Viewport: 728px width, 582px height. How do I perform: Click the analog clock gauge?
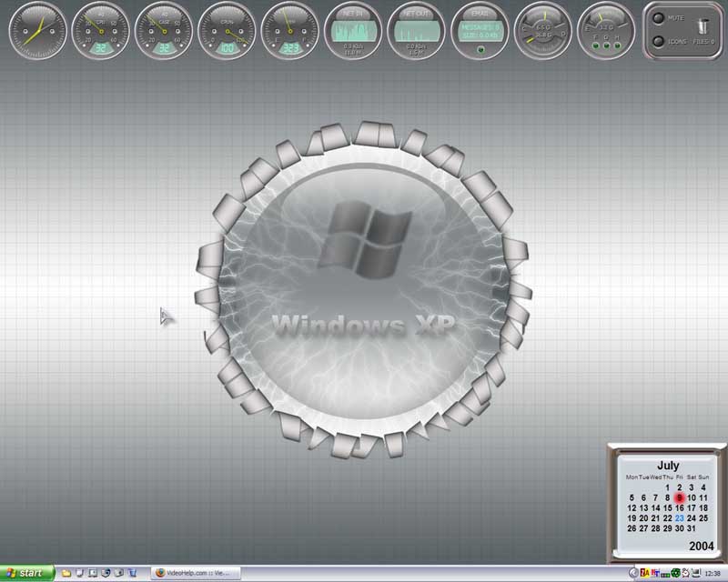tap(37, 31)
